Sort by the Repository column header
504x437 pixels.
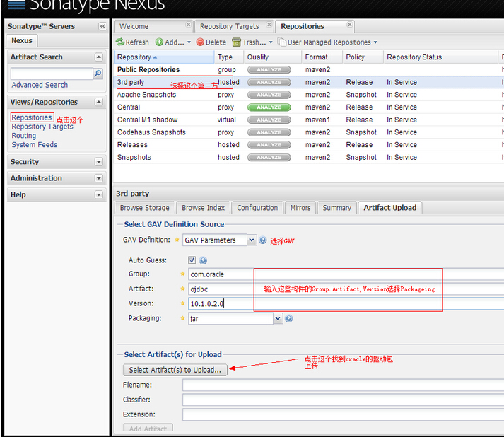[x=164, y=57]
